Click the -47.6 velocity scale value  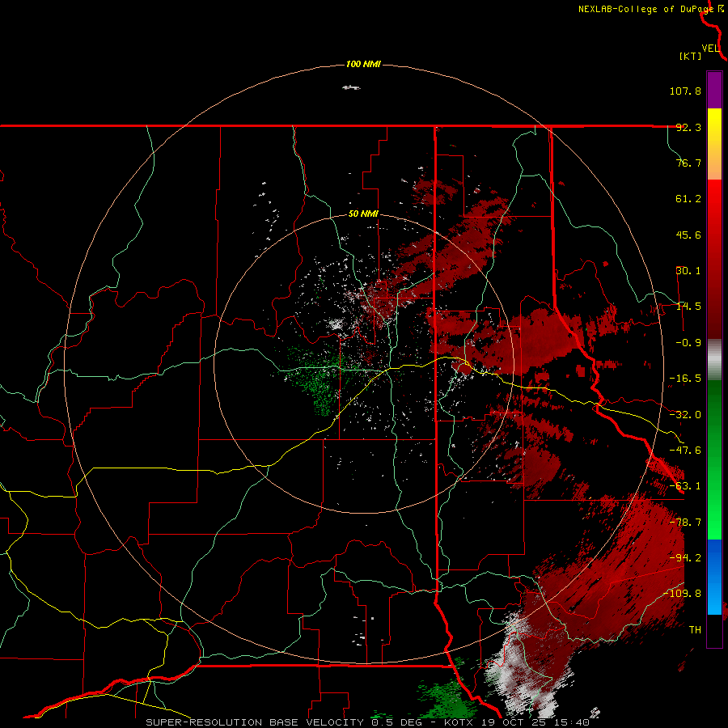pyautogui.click(x=685, y=451)
